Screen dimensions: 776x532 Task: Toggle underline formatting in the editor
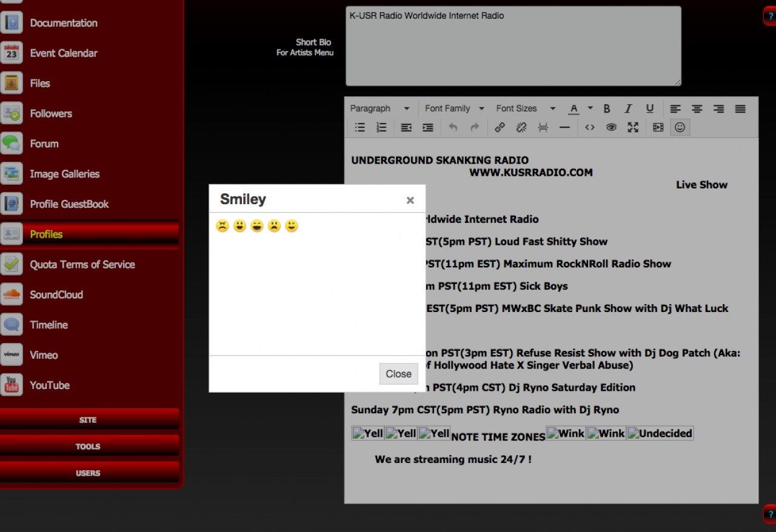click(650, 108)
